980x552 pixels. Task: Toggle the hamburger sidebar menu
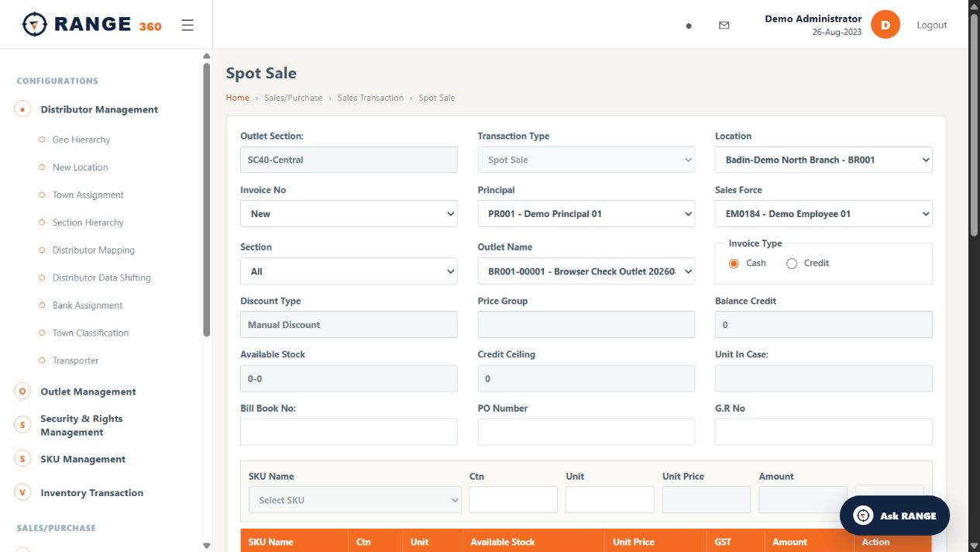pyautogui.click(x=187, y=25)
